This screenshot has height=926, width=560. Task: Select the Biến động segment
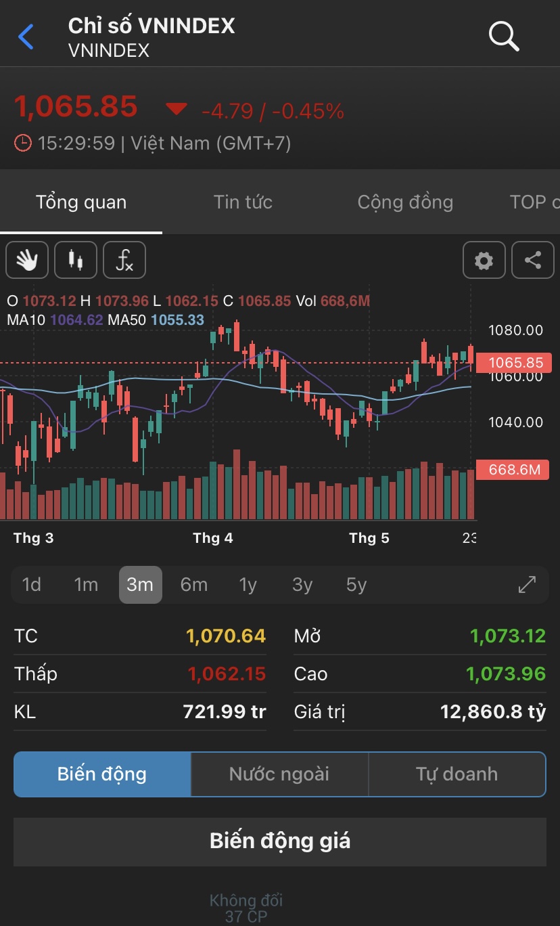point(102,774)
